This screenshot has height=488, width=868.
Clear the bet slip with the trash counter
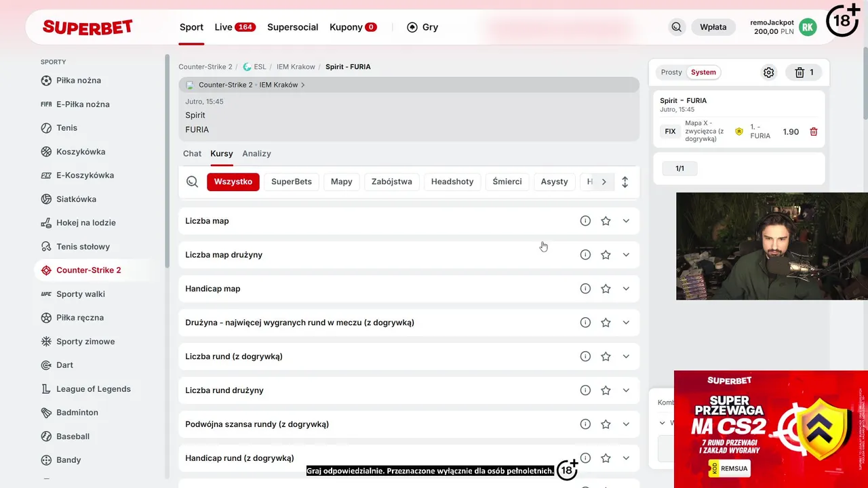tap(804, 73)
